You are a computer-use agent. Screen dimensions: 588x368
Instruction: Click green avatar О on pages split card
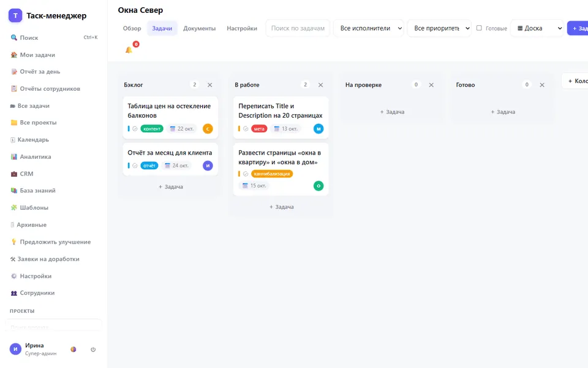pos(318,186)
